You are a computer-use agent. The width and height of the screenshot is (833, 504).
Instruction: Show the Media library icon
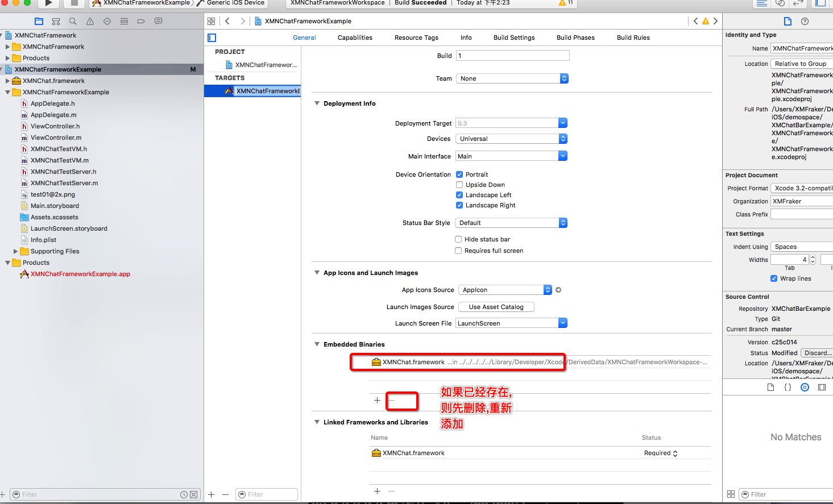(822, 387)
